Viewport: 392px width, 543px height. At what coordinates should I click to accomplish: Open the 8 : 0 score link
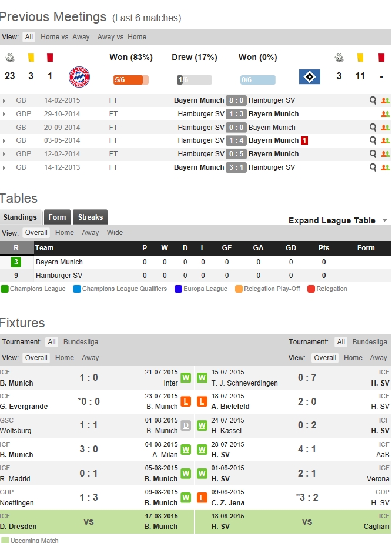coord(236,100)
